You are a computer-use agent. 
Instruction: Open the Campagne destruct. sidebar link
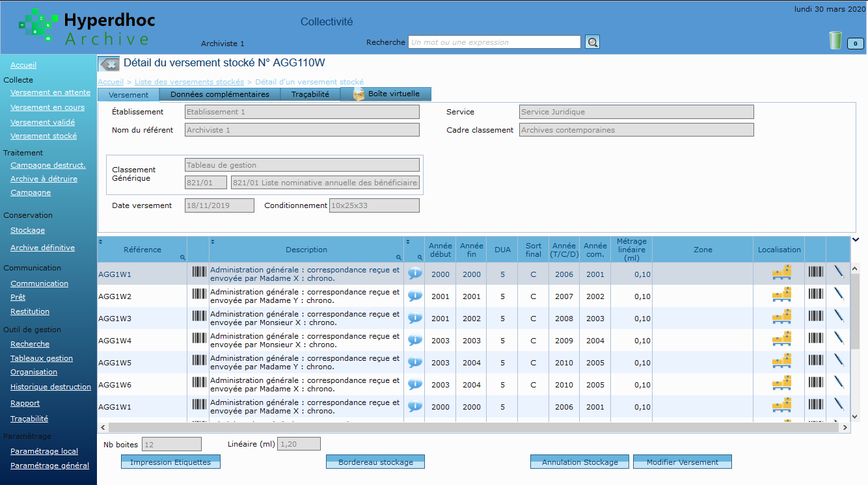pyautogui.click(x=48, y=165)
